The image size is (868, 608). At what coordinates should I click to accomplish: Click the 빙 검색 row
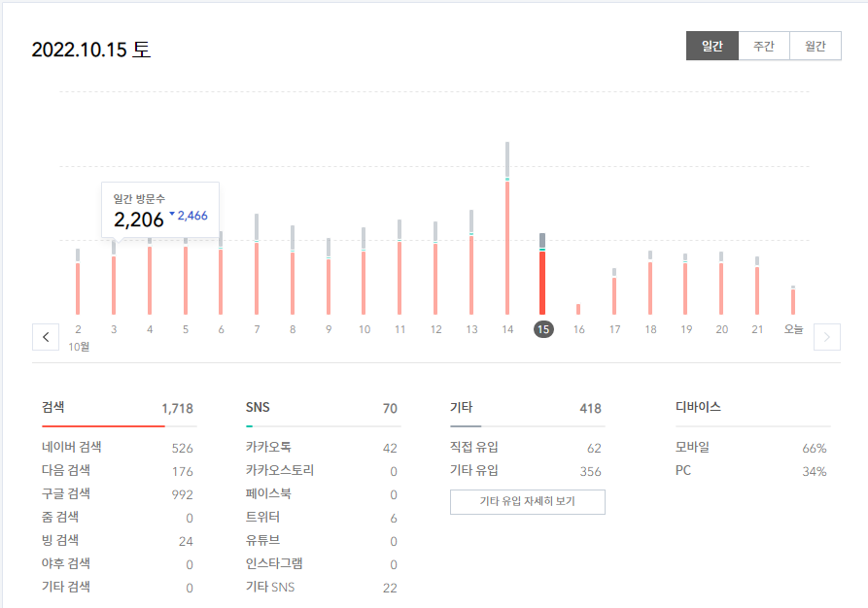click(118, 540)
